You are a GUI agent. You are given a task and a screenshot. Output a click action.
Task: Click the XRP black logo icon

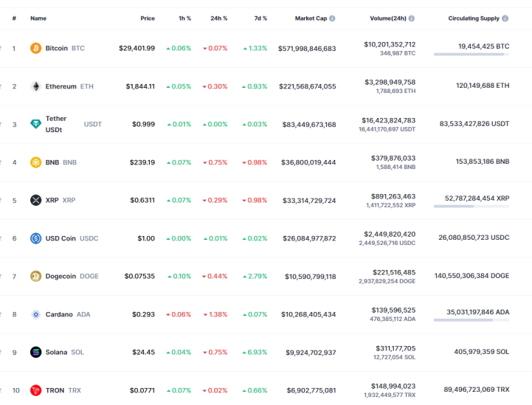[x=35, y=200]
